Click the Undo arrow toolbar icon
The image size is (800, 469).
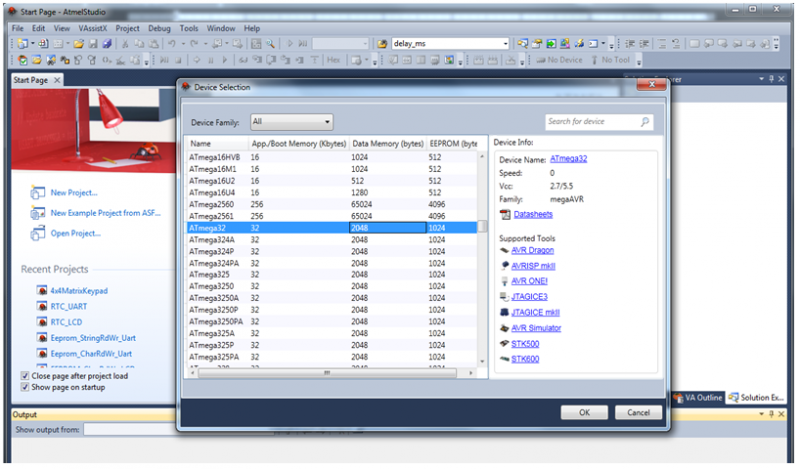[171, 44]
